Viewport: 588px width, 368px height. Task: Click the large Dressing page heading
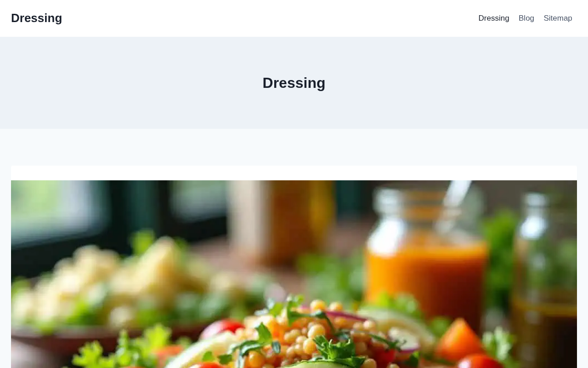pos(294,83)
